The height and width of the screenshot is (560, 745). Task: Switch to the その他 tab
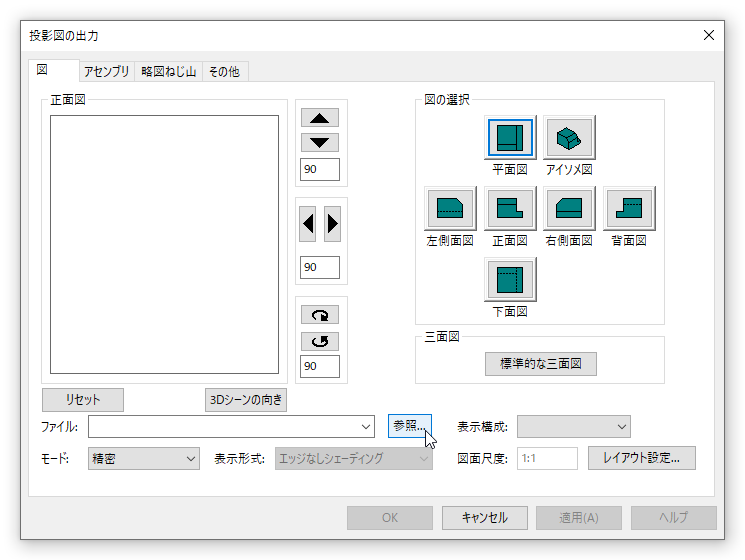[225, 72]
